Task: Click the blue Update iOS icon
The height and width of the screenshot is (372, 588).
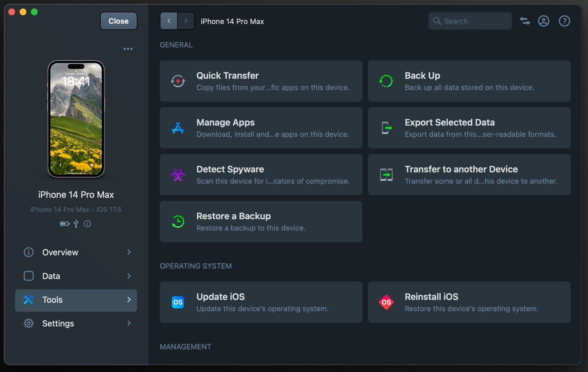Action: coord(178,302)
